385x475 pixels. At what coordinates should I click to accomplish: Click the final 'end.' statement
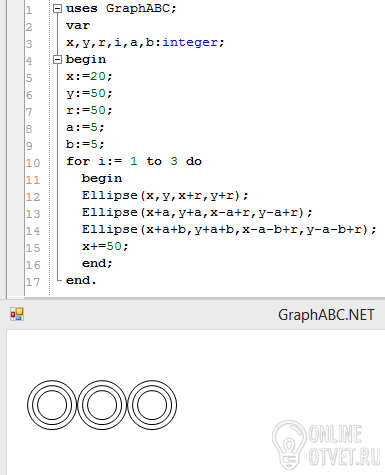81,280
